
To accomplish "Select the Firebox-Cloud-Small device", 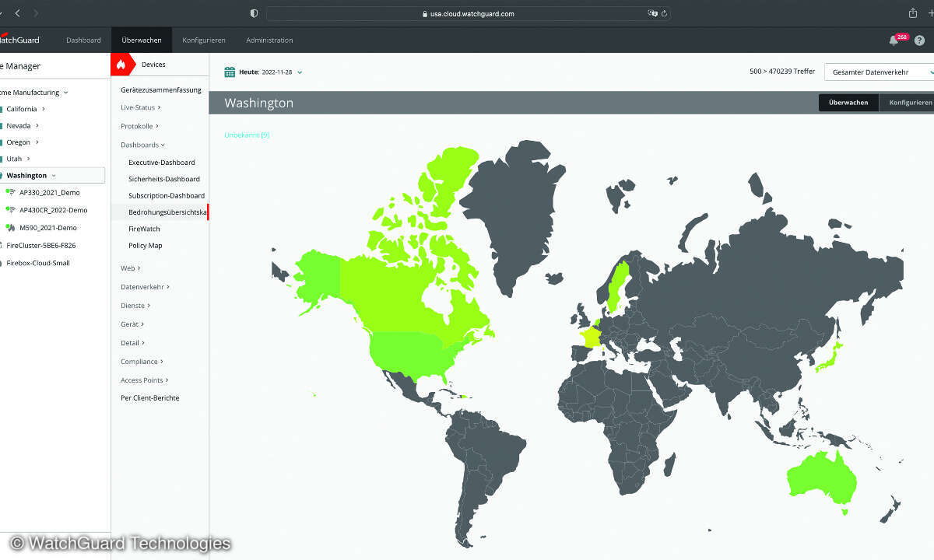I will [x=38, y=263].
